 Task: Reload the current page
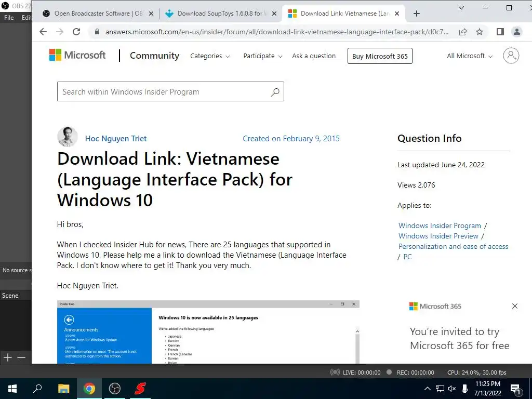click(x=77, y=32)
